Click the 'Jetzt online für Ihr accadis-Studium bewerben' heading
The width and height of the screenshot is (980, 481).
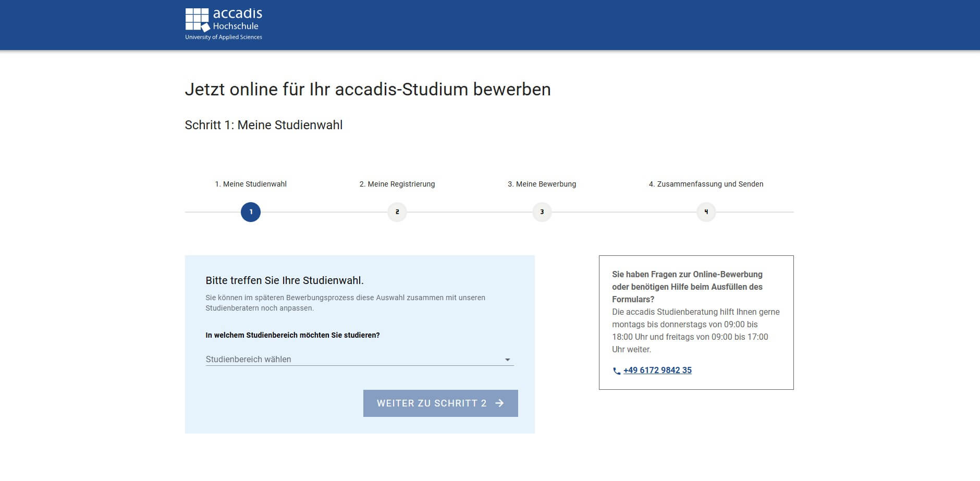[x=367, y=89]
